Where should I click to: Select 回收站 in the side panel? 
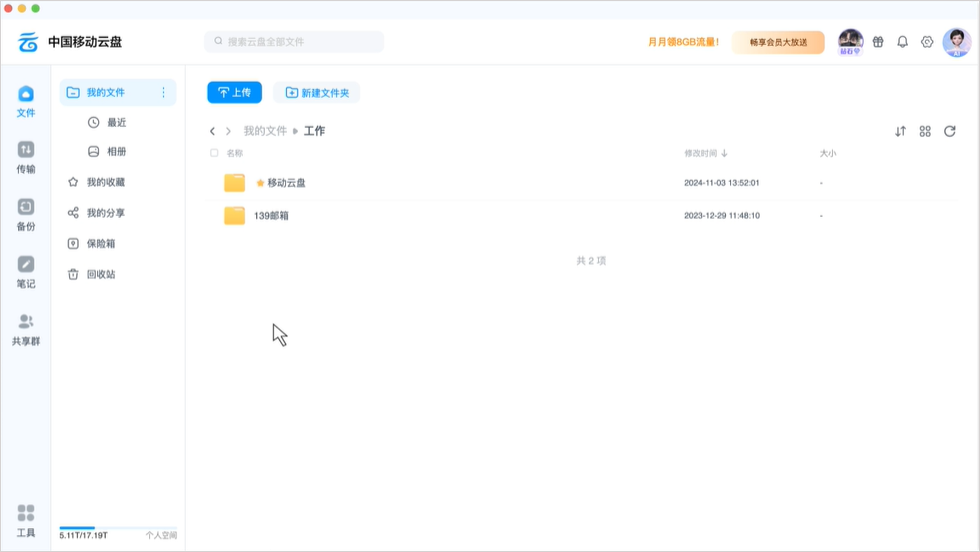[x=100, y=274]
